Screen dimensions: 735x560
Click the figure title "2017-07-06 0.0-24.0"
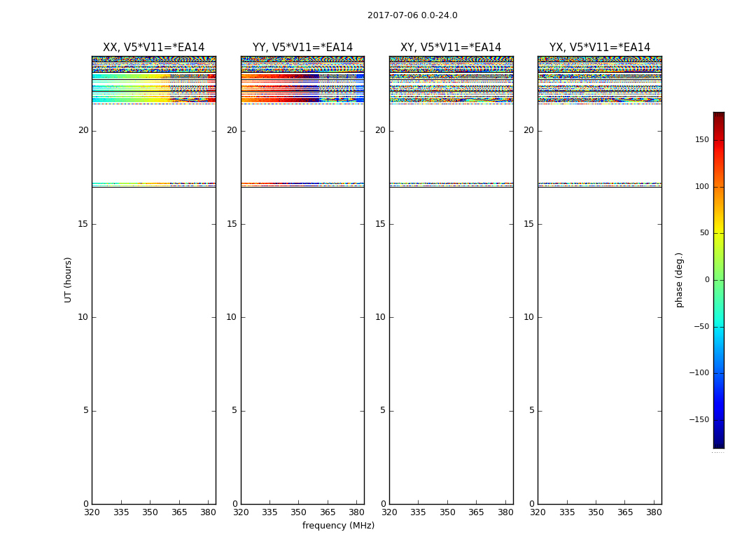[x=412, y=15]
